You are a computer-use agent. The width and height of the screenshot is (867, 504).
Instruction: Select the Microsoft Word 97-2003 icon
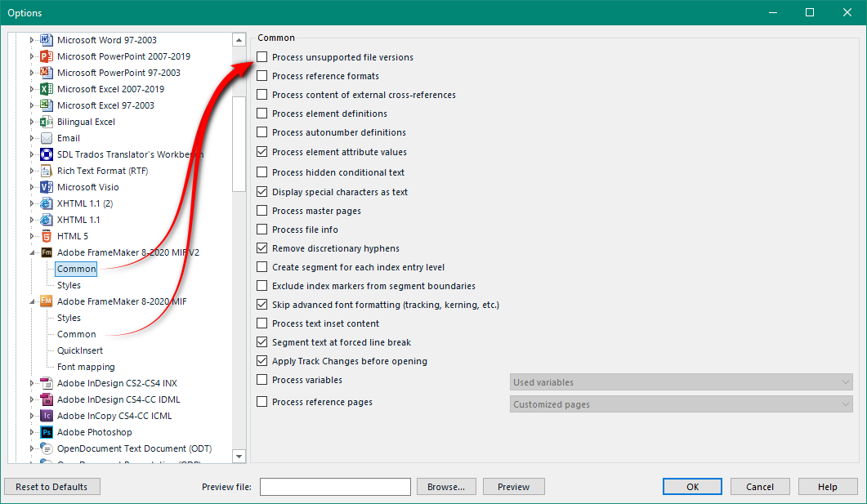47,40
